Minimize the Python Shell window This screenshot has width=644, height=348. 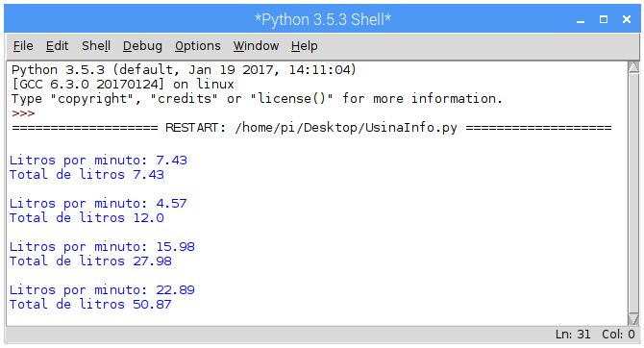pyautogui.click(x=581, y=19)
